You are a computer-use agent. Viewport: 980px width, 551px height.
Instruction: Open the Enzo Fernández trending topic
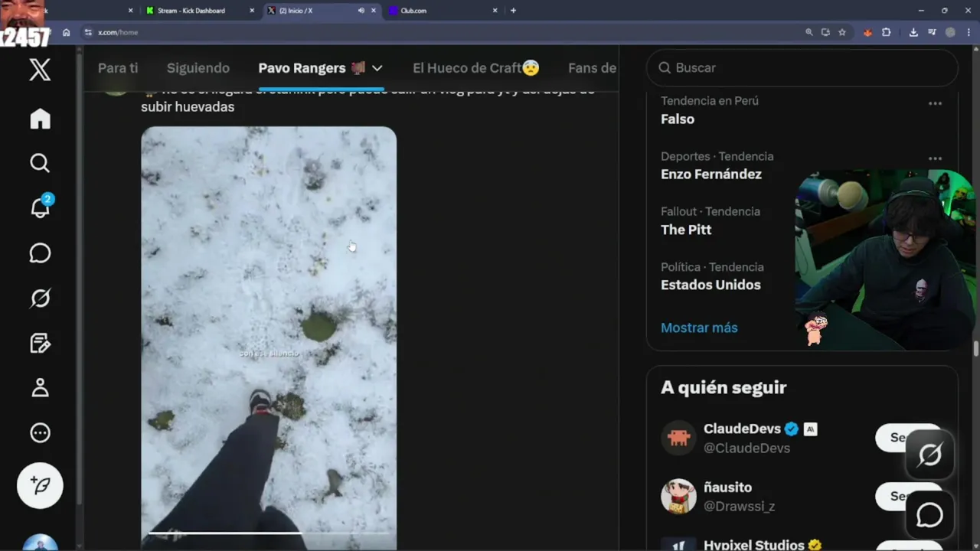tap(711, 174)
